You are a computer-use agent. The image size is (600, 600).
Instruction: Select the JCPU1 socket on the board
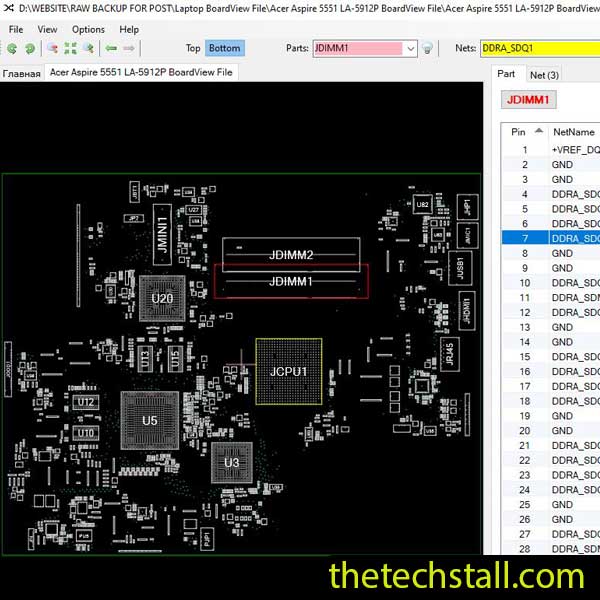(x=289, y=371)
